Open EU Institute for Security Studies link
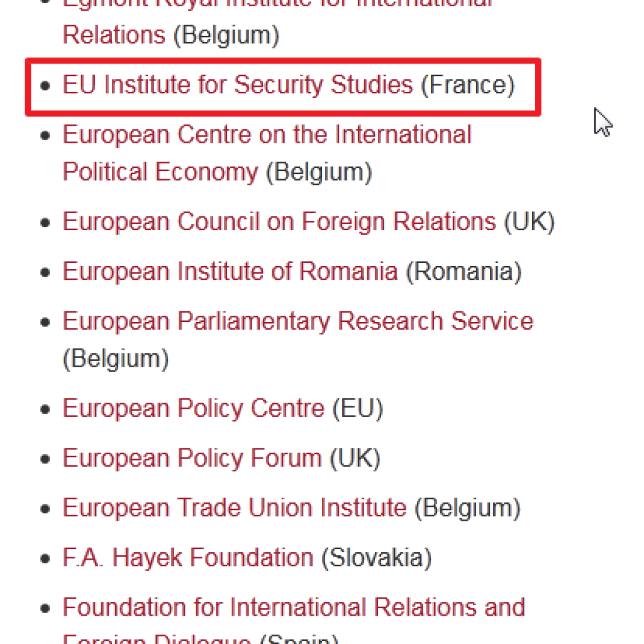 click(x=238, y=85)
